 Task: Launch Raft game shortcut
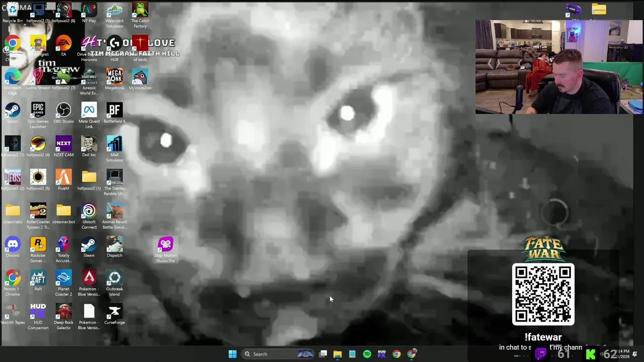(x=38, y=281)
